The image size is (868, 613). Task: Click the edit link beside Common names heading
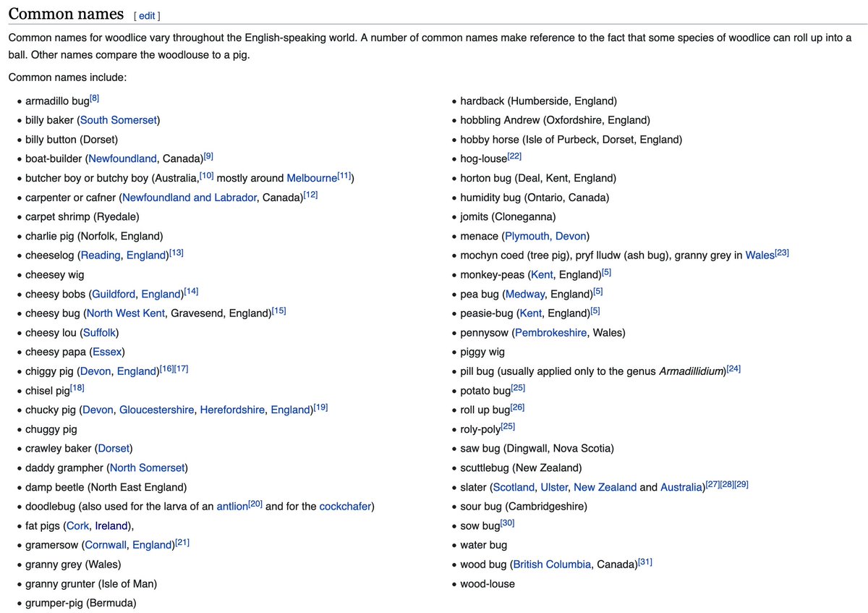coord(147,15)
